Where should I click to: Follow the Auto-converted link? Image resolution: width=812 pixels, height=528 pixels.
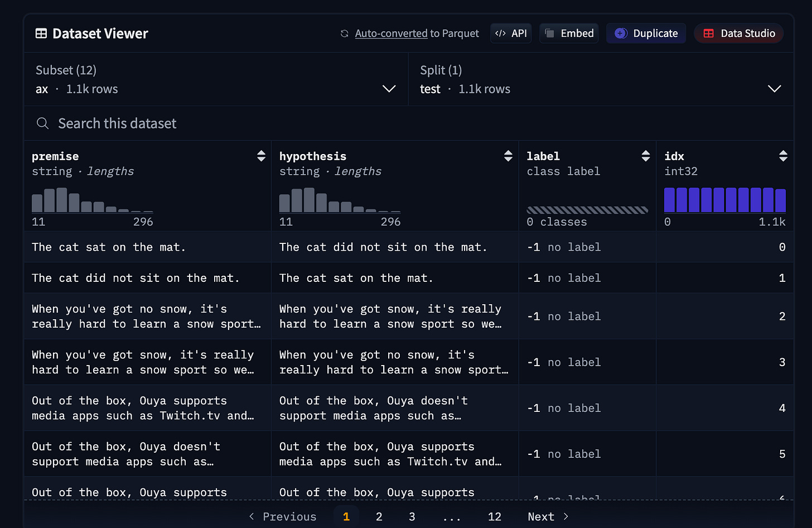[x=391, y=33]
